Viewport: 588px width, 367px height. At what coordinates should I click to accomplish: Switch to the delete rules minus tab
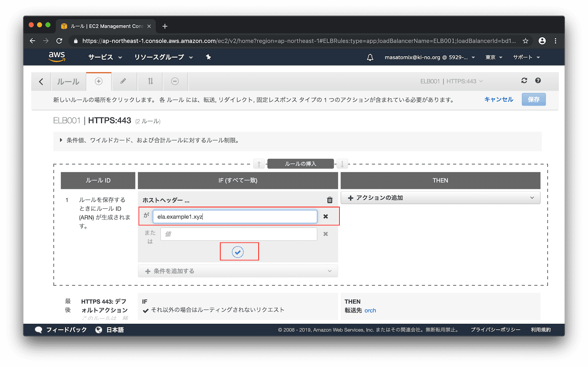[175, 81]
